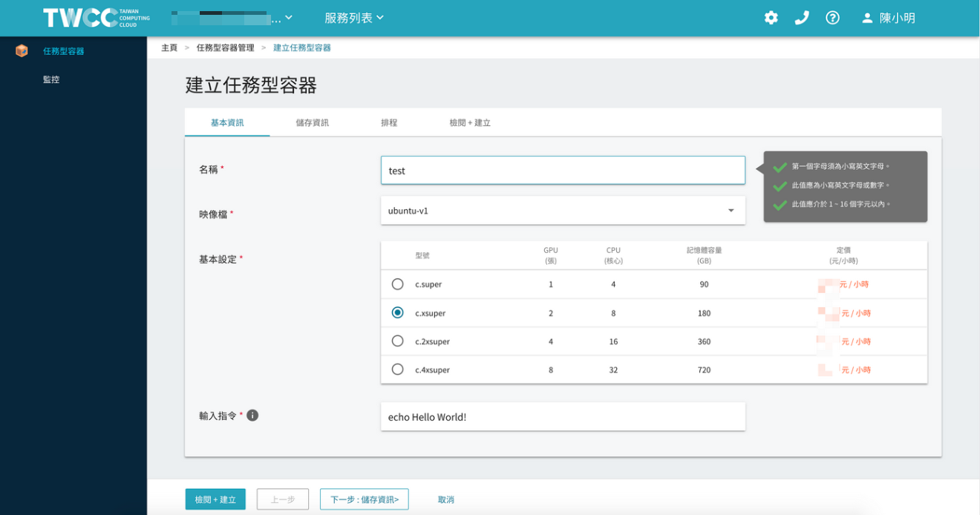Image resolution: width=980 pixels, height=515 pixels.
Task: Click the 建立任務型容器 page heading
Action: tap(251, 85)
